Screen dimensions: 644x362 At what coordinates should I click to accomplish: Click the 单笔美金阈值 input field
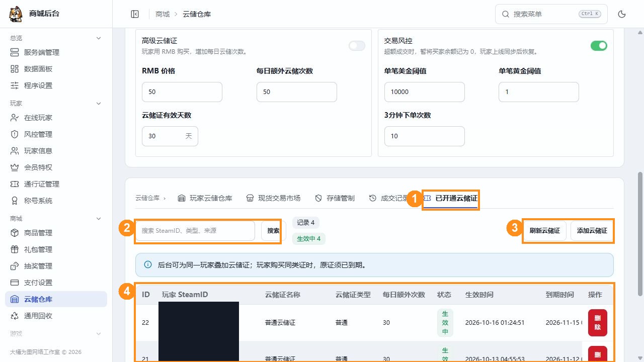tap(424, 92)
